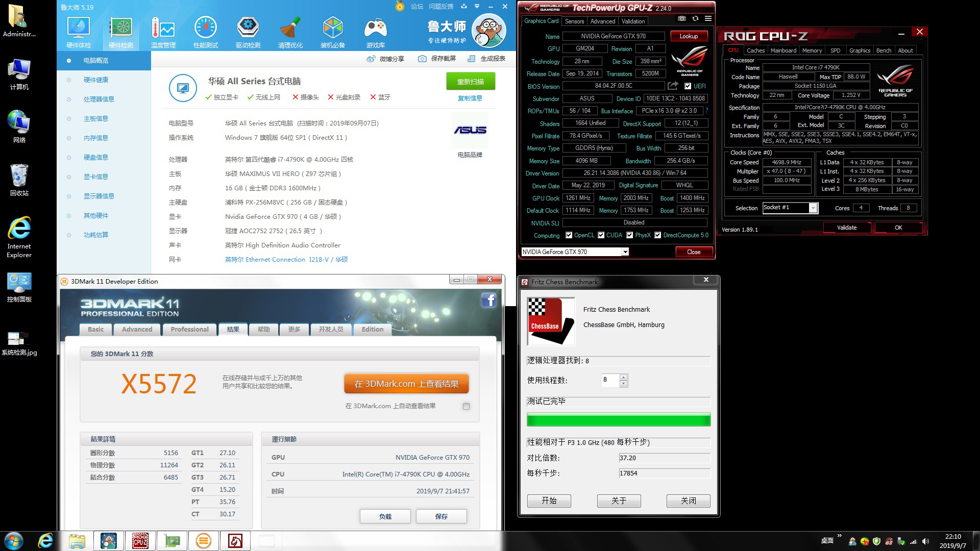The height and width of the screenshot is (551, 980).
Task: Click the Lookup button in GPU-Z
Action: coord(688,36)
